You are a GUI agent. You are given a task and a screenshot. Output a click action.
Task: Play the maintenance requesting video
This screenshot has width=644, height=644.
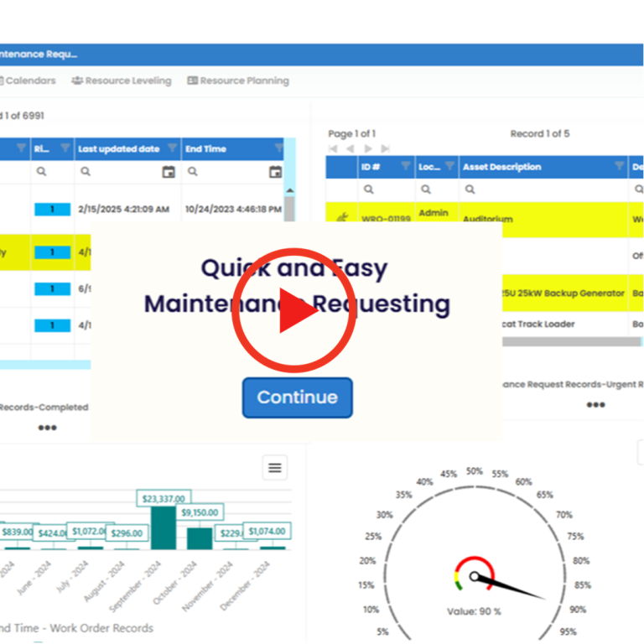click(x=293, y=309)
